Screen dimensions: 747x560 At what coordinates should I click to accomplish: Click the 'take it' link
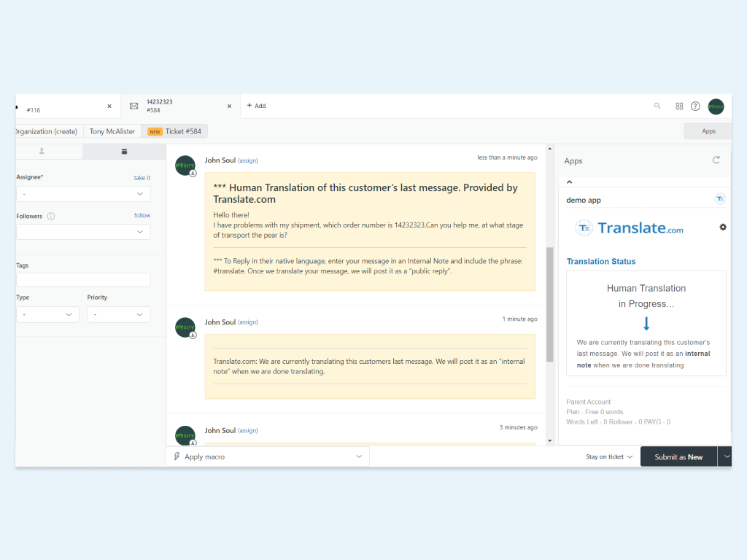tap(142, 178)
